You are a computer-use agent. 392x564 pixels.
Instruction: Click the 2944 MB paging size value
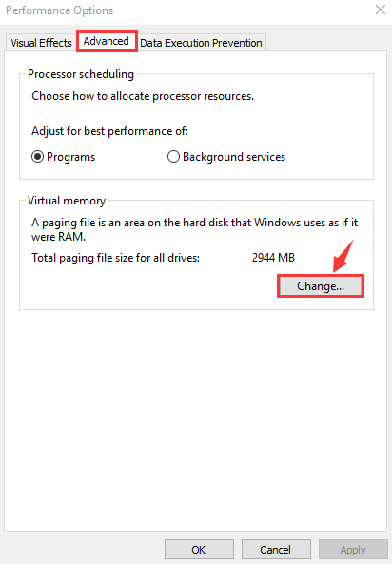273,258
